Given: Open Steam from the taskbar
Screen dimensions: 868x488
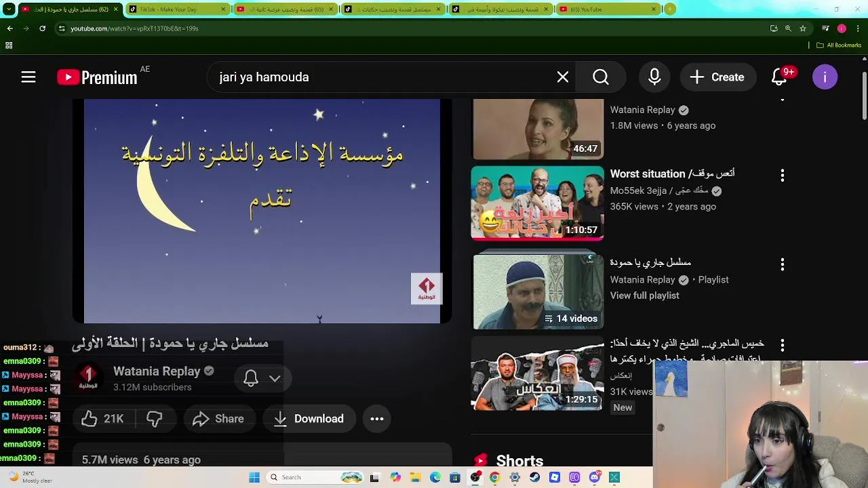Looking at the screenshot, I should point(535,477).
